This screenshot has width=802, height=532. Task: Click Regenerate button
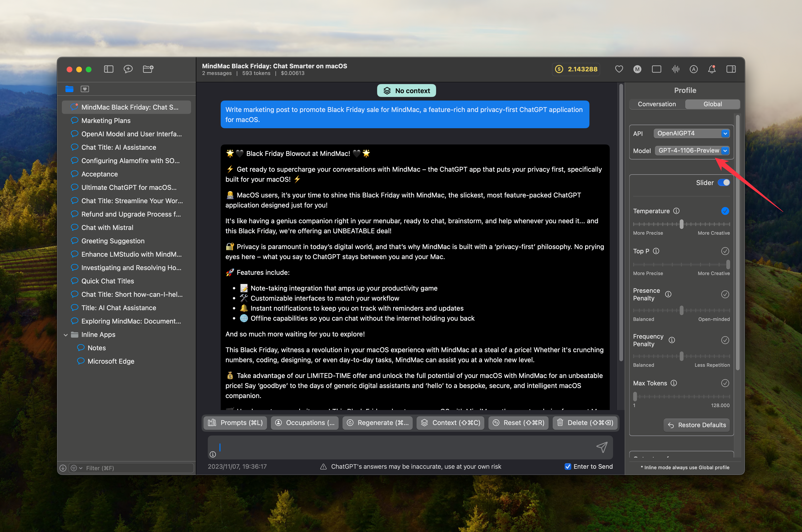click(x=378, y=423)
